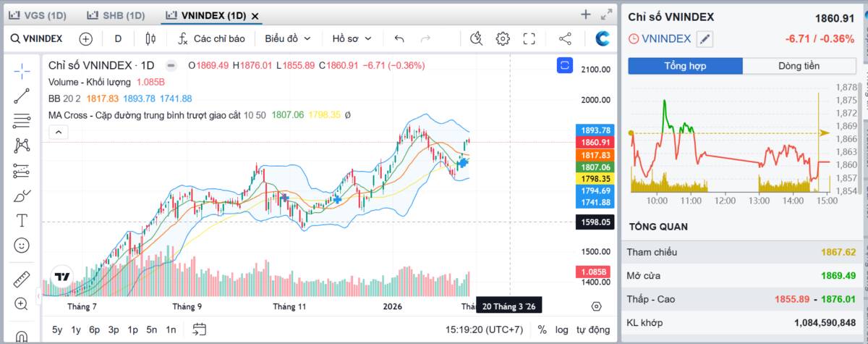
Task: Open the 'Biểu đồ' dropdown
Action: 288,39
